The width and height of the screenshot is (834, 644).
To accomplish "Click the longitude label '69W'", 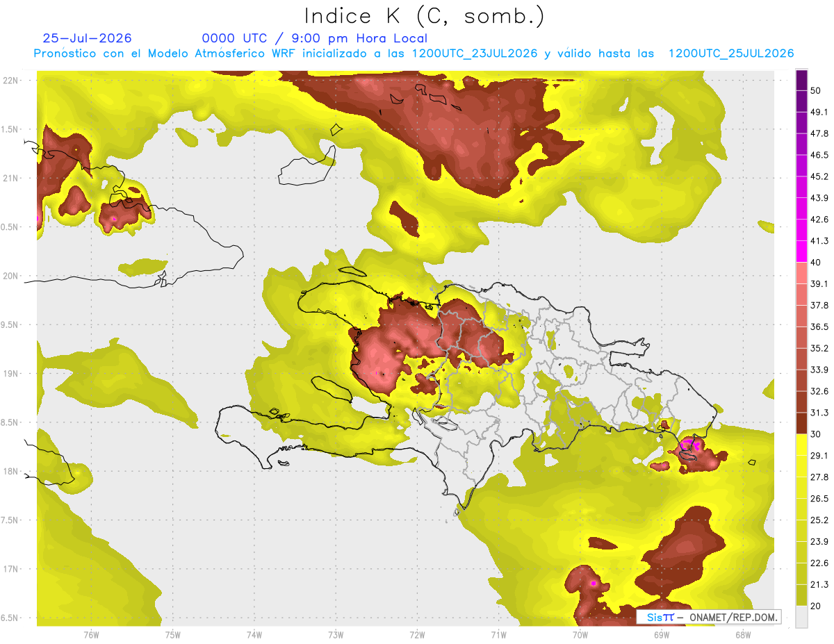I will (x=662, y=634).
